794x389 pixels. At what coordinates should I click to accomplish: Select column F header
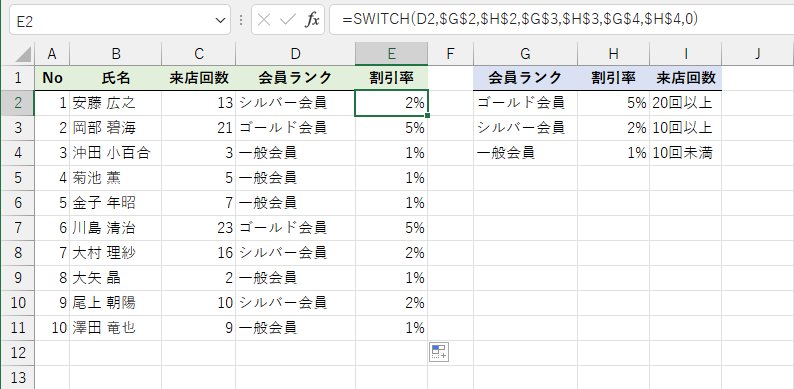click(451, 54)
